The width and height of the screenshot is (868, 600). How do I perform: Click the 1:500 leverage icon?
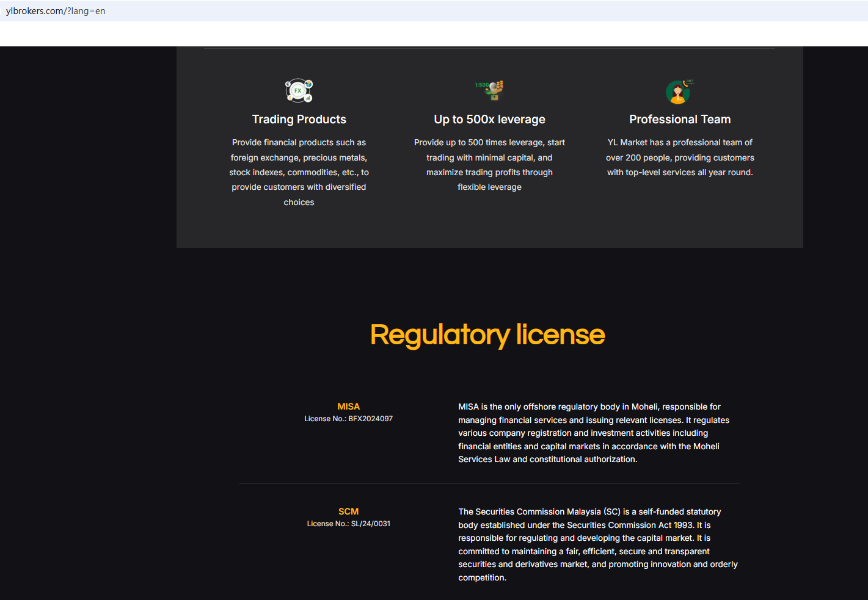489,90
